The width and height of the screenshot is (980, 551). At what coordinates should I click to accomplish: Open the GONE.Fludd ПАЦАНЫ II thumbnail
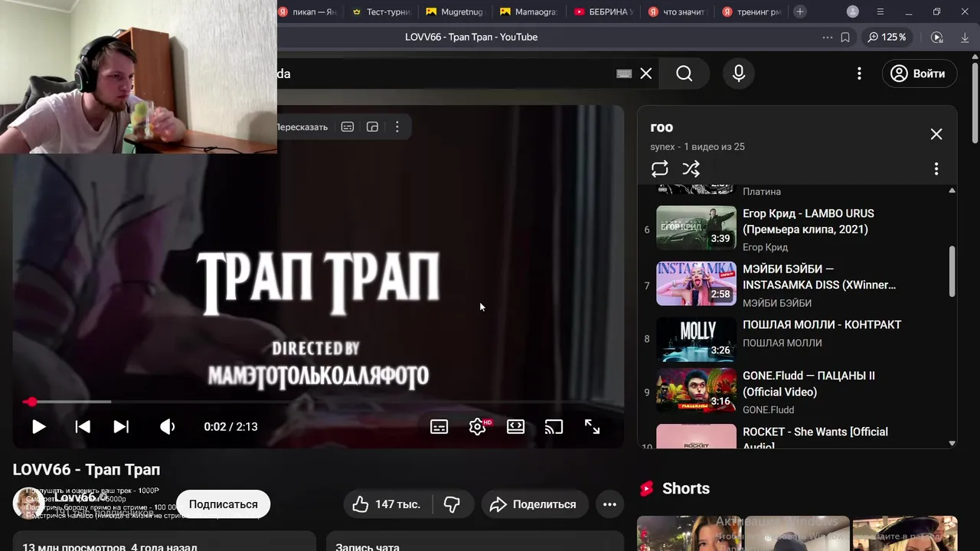point(696,391)
